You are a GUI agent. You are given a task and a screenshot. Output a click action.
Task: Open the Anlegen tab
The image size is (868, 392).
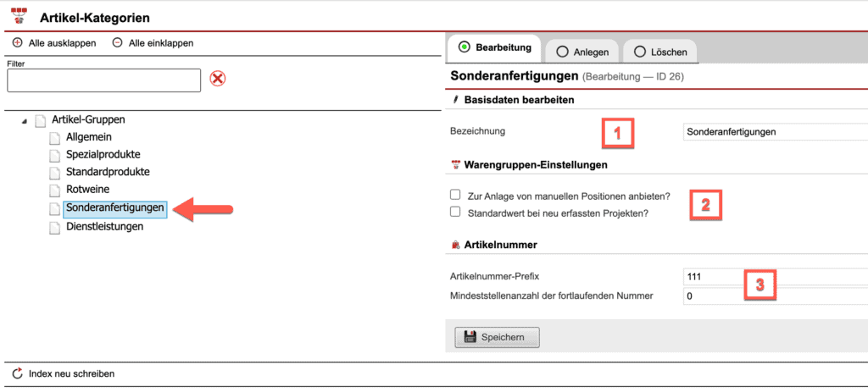coord(582,52)
